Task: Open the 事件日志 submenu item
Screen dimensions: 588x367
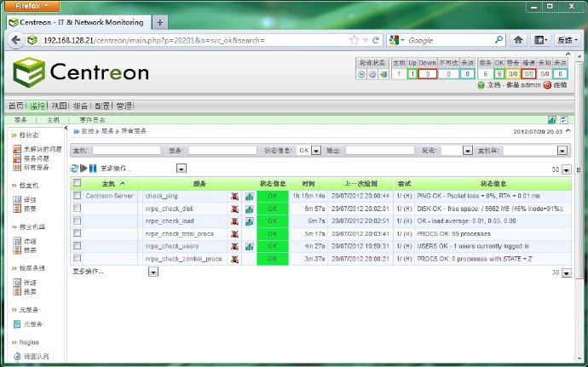Action: [x=92, y=120]
